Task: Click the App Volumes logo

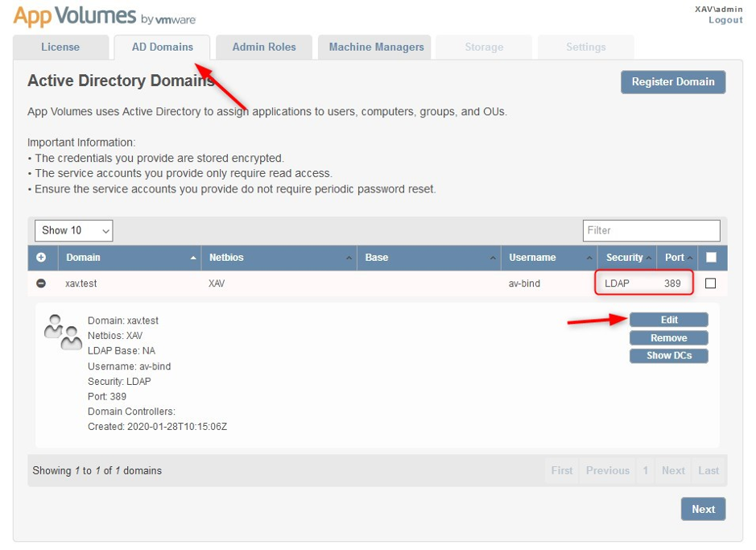Action: [105, 16]
